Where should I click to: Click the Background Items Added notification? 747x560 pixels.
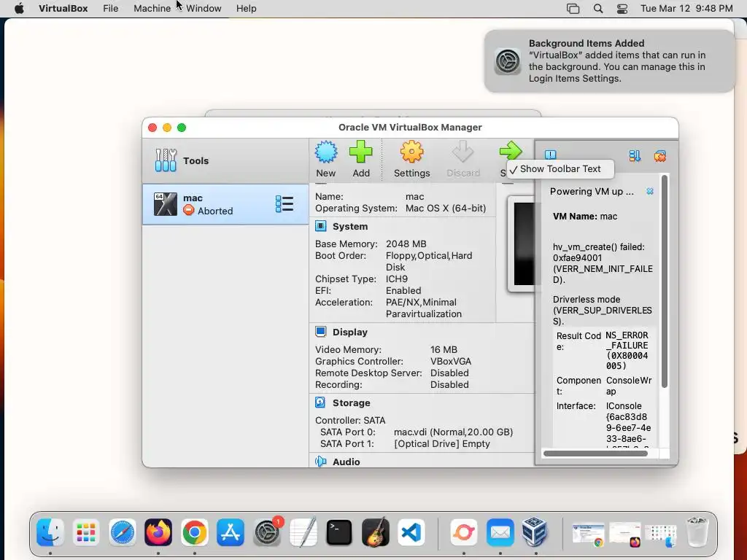tap(609, 61)
